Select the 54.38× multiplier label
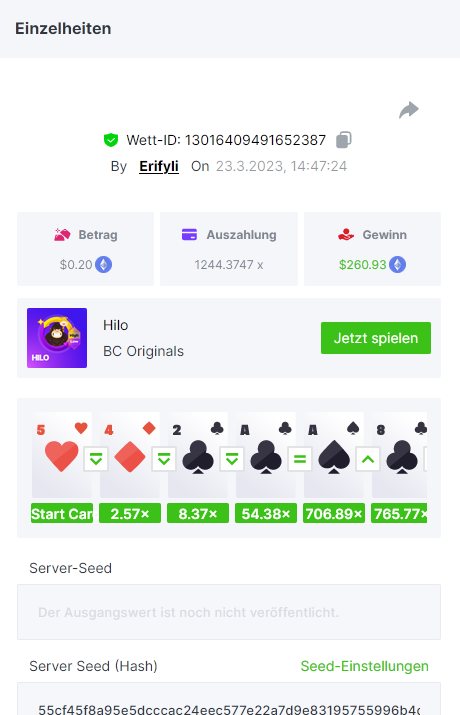The height and width of the screenshot is (715, 460). coord(266,513)
